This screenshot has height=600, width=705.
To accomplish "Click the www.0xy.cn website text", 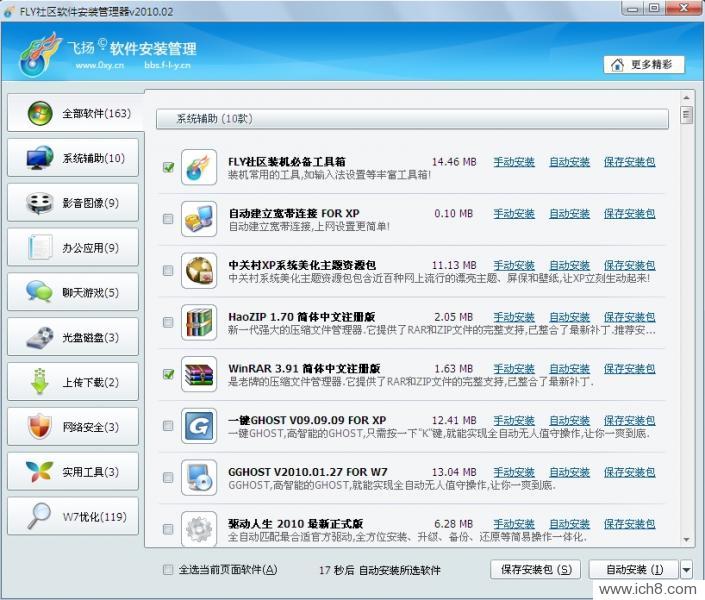I will (x=100, y=65).
